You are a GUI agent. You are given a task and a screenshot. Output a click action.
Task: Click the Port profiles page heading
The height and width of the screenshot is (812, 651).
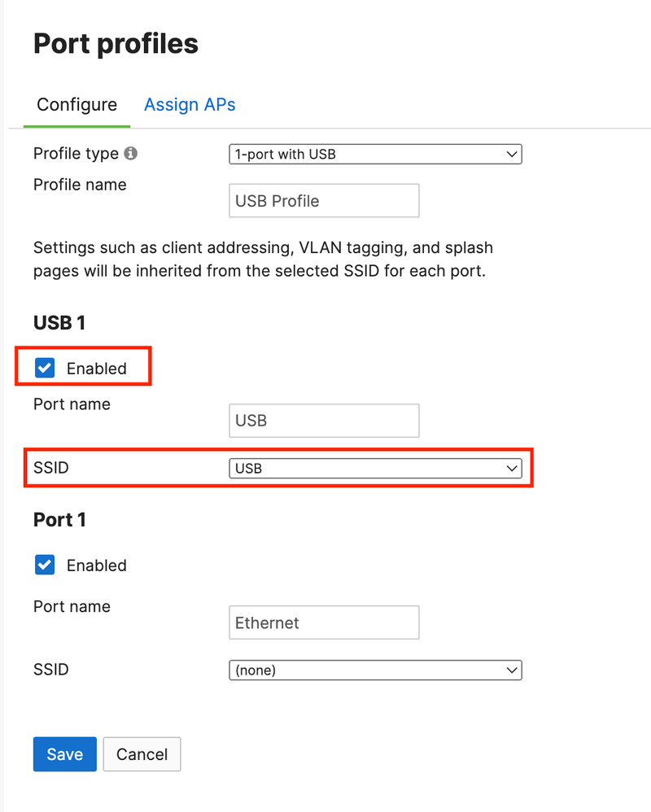click(116, 44)
